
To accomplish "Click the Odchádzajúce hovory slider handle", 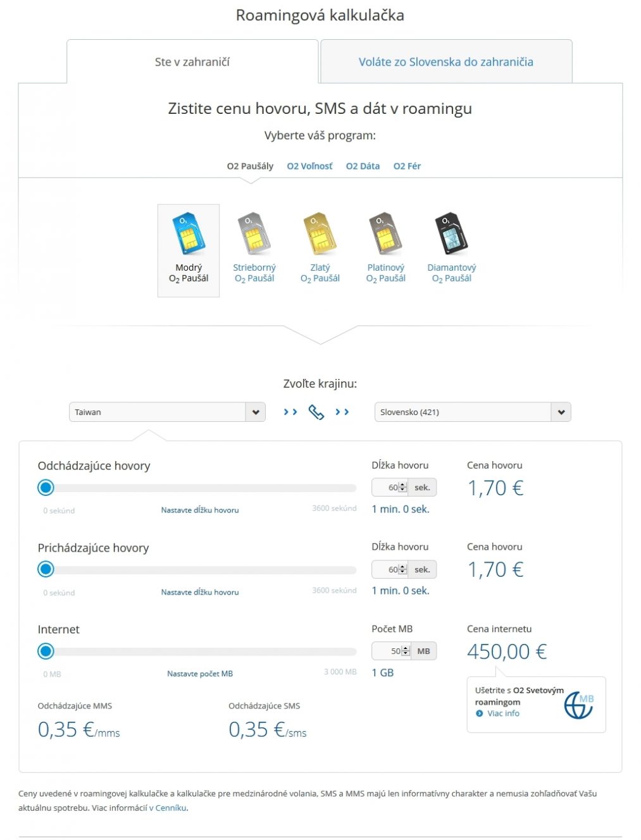I will [46, 488].
